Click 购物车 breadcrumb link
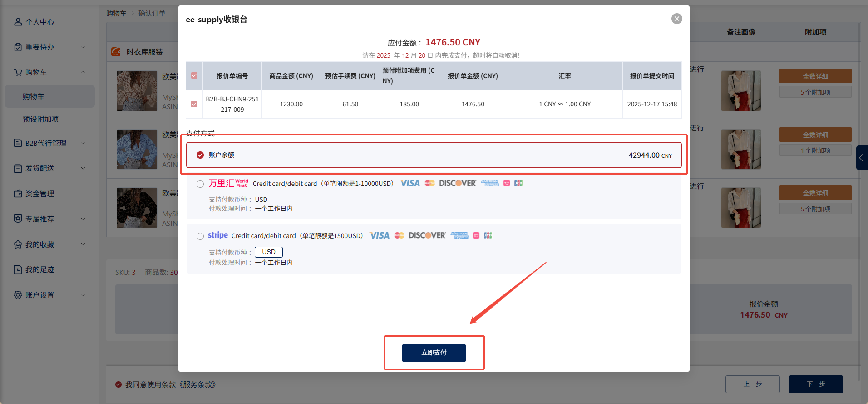 point(116,13)
